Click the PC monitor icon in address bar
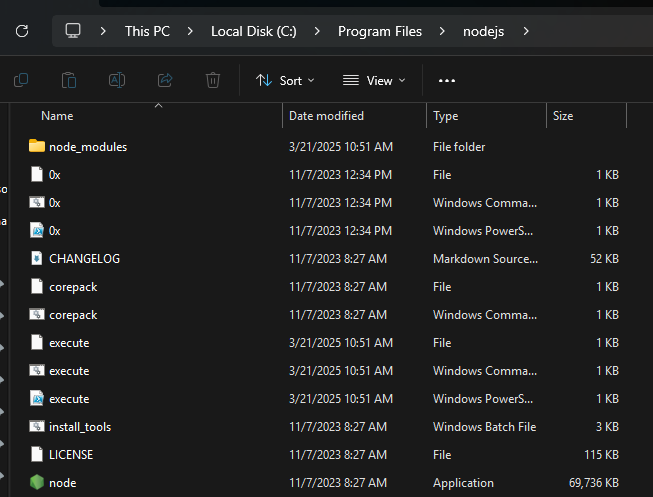Viewport: 653px width, 497px height. 73,31
